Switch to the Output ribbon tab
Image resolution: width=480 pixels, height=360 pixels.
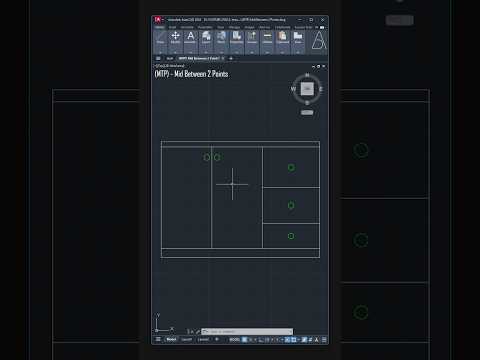coord(250,27)
